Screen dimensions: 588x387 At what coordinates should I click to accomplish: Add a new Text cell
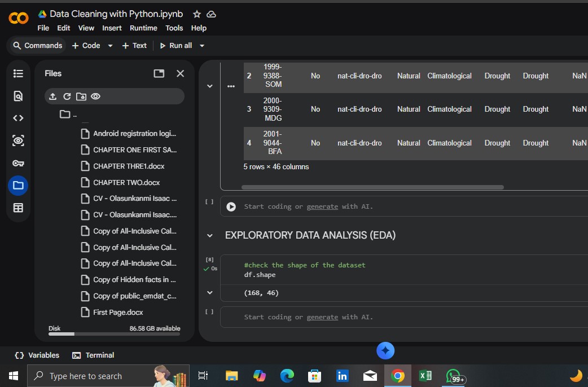point(134,46)
